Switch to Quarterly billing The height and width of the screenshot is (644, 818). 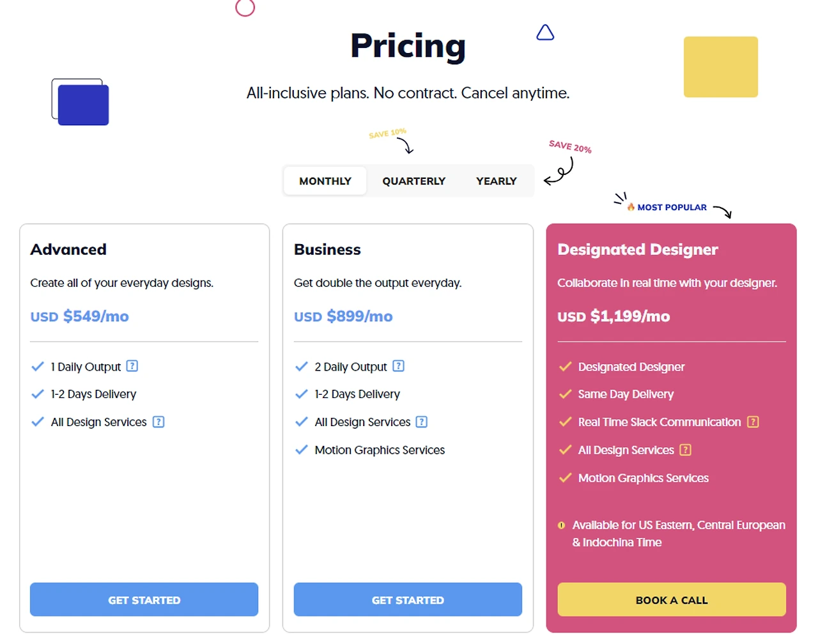point(414,181)
